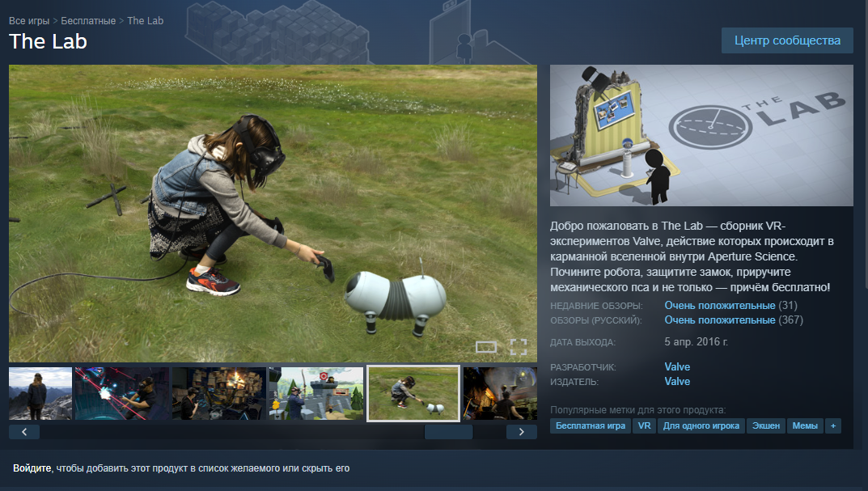The image size is (868, 491).
Task: Click the РАЗРАБОТЧИК label
Action: 583,367
